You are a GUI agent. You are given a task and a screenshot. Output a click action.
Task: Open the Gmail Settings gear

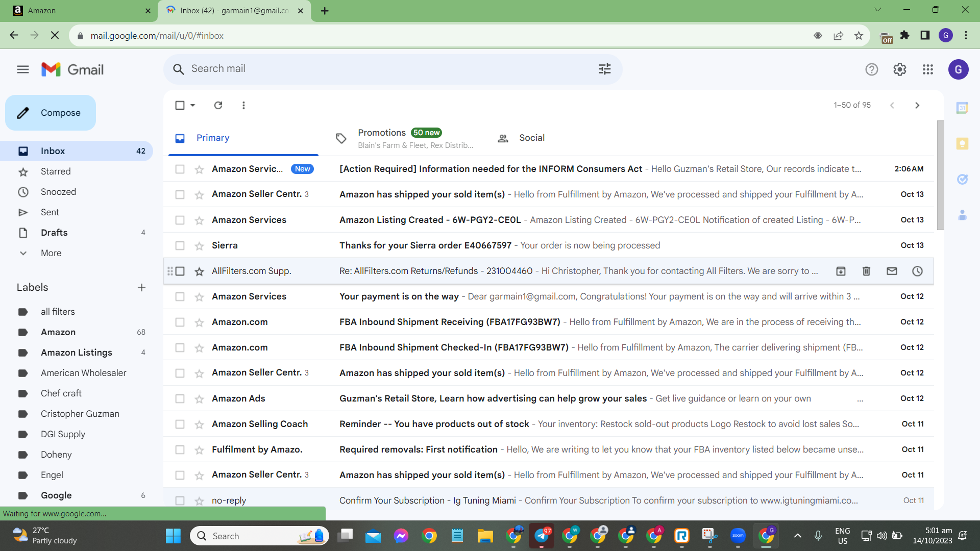pos(900,69)
